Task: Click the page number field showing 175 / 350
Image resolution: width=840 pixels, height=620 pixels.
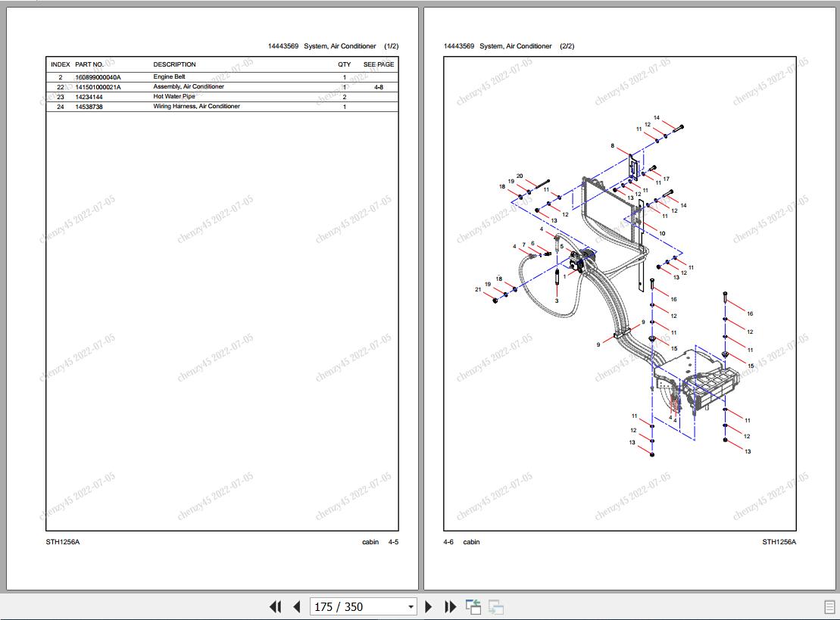Action: 356,606
